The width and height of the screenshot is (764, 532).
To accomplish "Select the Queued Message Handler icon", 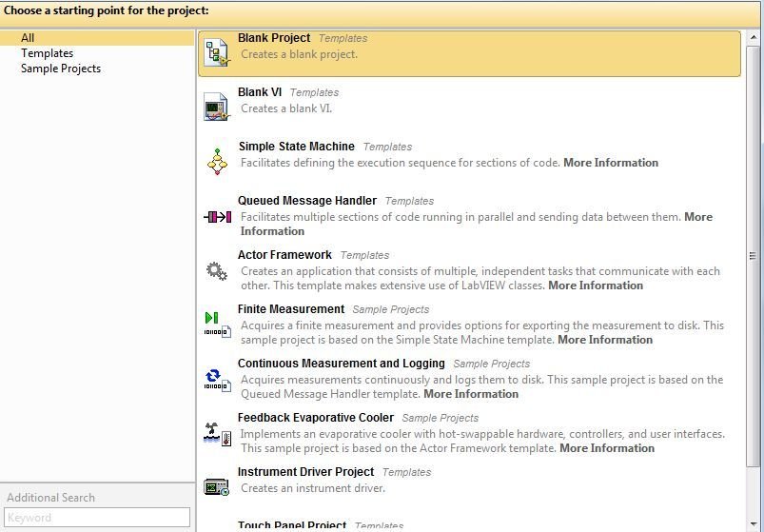I will 217,217.
